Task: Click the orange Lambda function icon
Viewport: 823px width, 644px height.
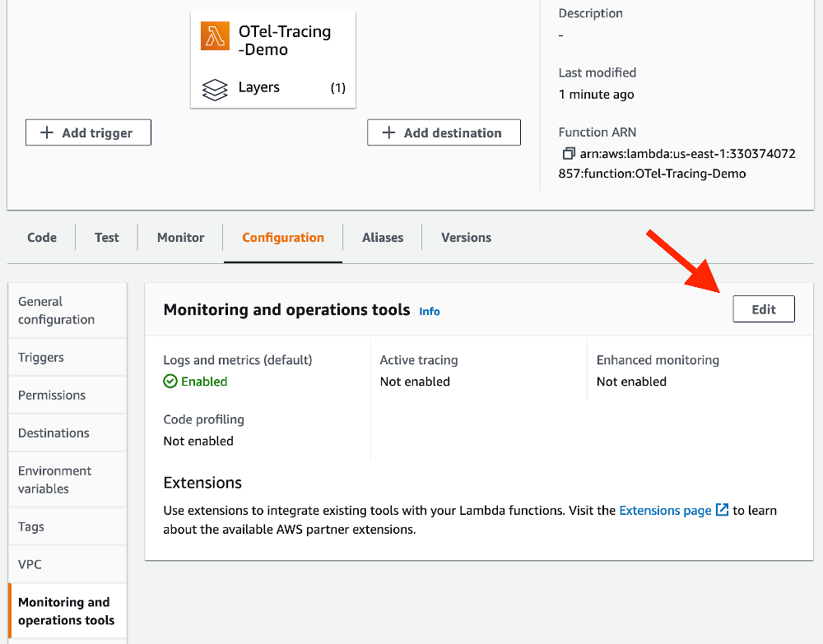Action: (215, 36)
